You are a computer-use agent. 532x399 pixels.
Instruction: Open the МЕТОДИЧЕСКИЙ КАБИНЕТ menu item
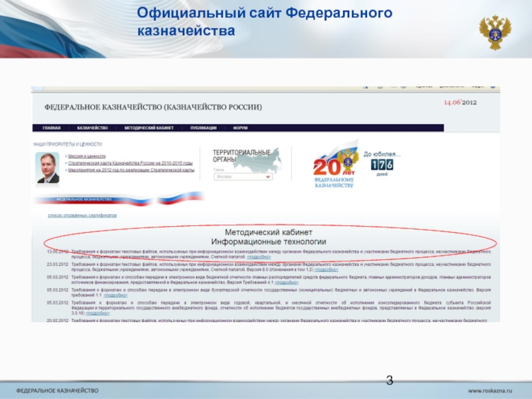[149, 128]
